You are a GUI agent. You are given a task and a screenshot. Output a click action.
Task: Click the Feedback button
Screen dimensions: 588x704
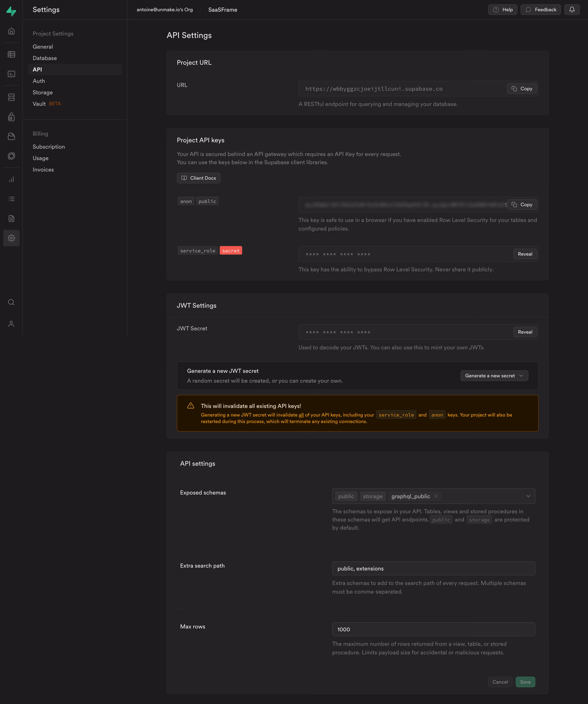pos(540,10)
